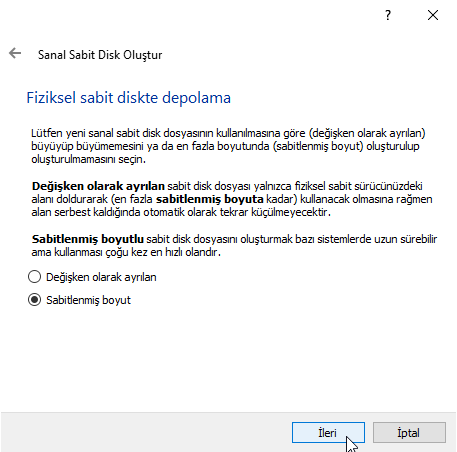Click the 'Değişken olarak ayrılan' option label text
Image resolution: width=457 pixels, height=452 pixels.
pyautogui.click(x=101, y=277)
